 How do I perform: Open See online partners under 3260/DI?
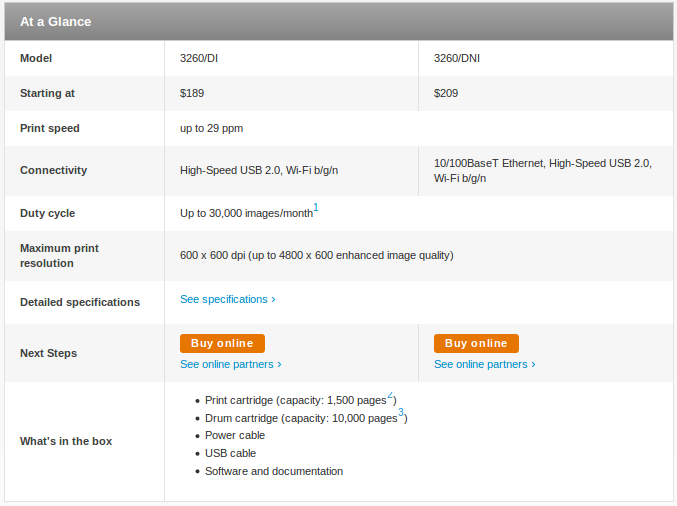coord(230,365)
